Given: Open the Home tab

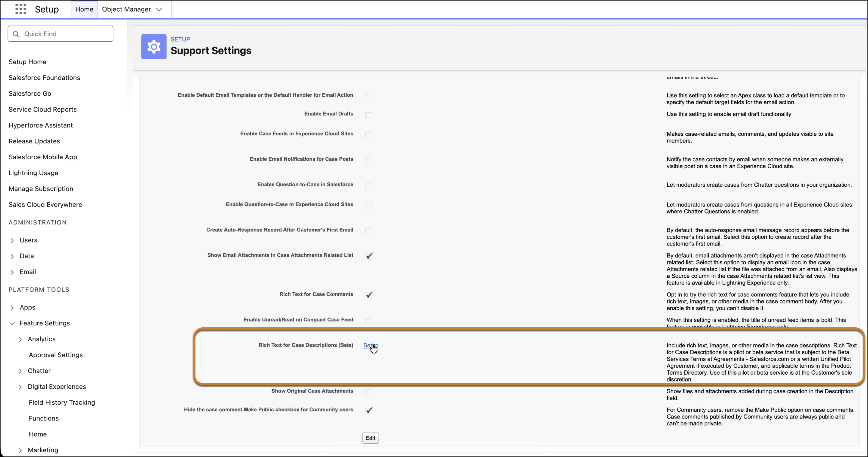Looking at the screenshot, I should pos(84,9).
